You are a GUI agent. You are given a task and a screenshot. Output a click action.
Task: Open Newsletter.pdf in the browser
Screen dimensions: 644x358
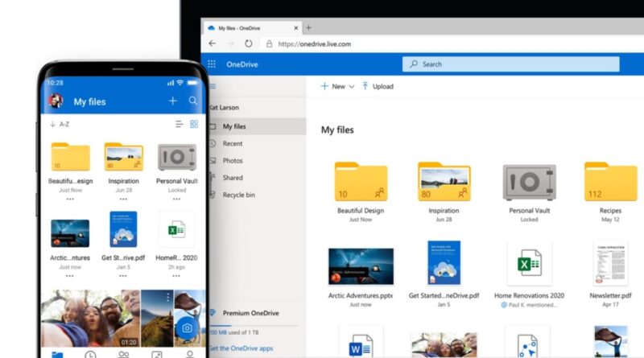(x=611, y=263)
